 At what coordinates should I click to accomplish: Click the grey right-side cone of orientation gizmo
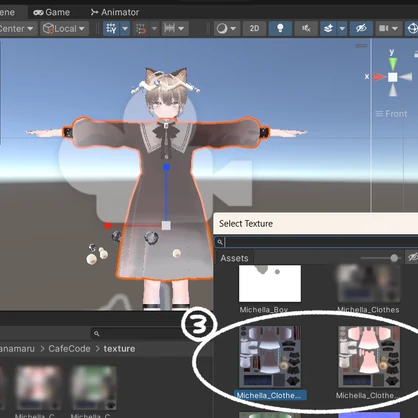406,77
